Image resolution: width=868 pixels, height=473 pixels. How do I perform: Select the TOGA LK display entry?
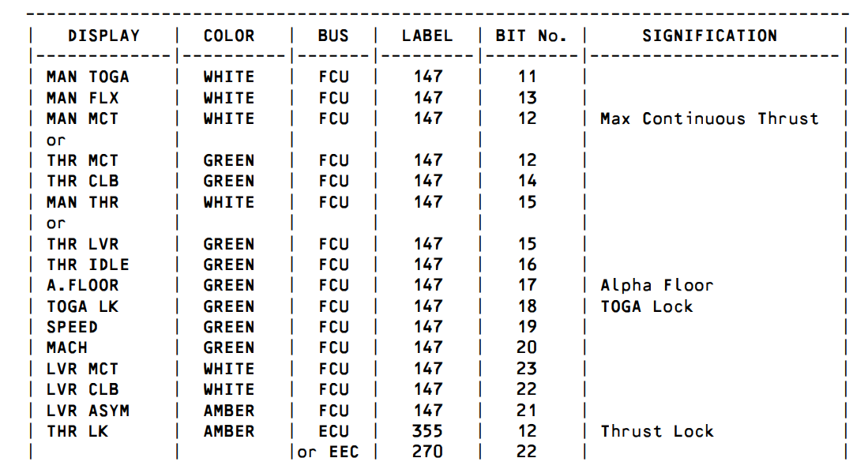click(x=82, y=306)
